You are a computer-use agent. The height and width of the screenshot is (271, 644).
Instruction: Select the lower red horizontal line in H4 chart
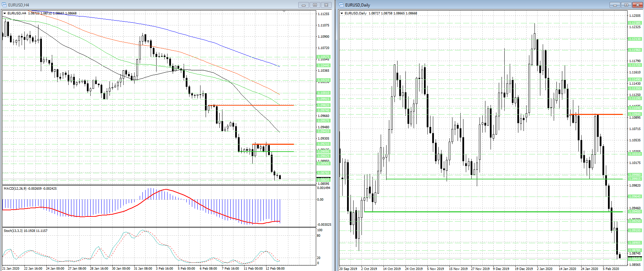[273, 144]
